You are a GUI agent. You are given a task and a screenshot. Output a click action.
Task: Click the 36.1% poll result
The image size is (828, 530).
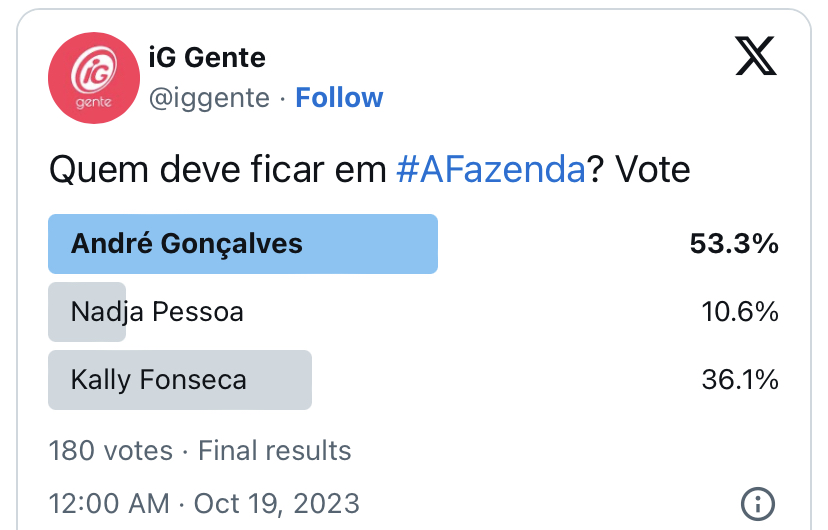(x=740, y=380)
